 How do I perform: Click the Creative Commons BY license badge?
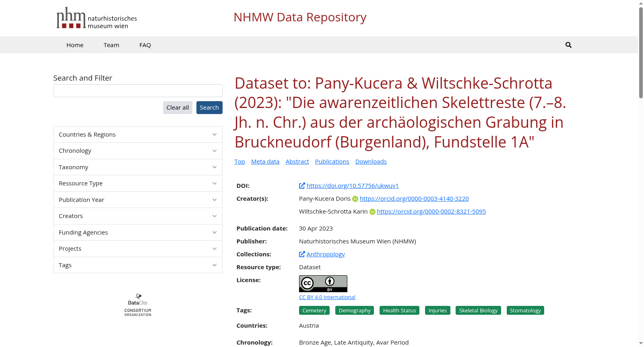[x=323, y=284]
